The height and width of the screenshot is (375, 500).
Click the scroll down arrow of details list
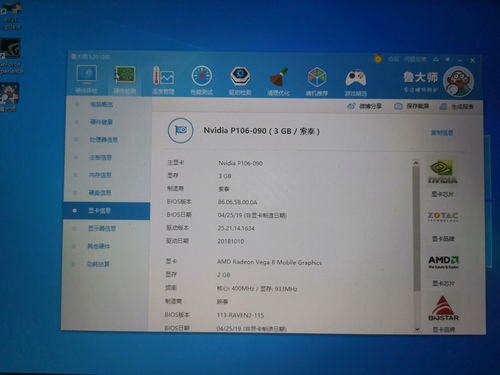417,329
